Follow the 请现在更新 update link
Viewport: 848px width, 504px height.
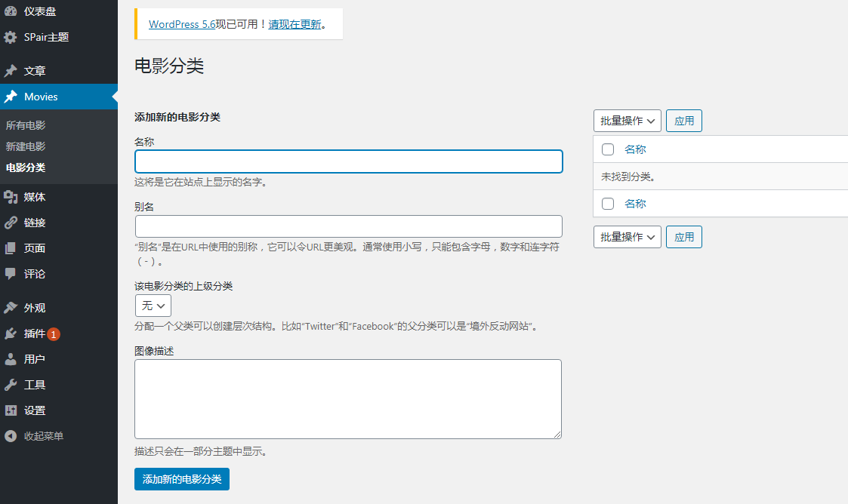(x=294, y=24)
